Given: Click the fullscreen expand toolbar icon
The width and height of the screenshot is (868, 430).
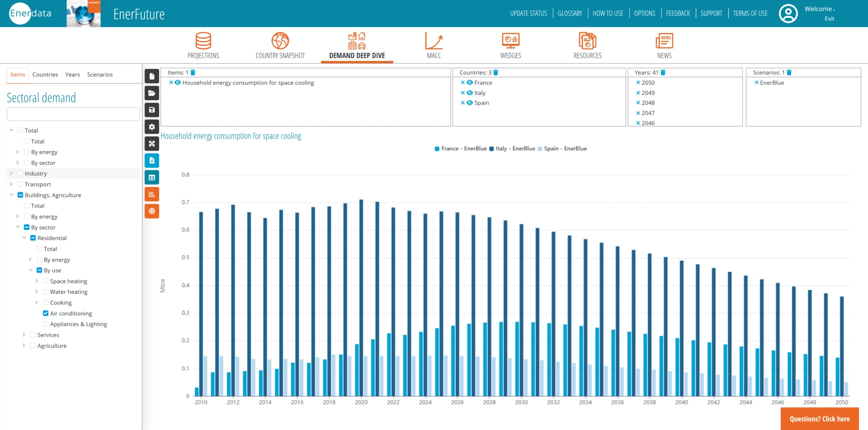Looking at the screenshot, I should click(x=152, y=144).
